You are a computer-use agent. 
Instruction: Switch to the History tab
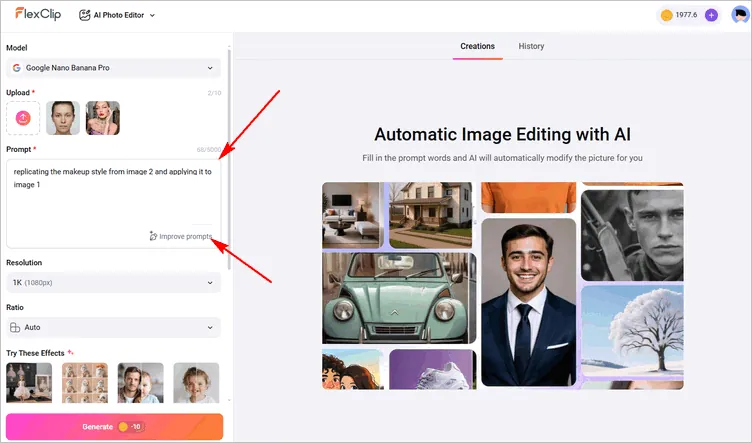tap(531, 47)
